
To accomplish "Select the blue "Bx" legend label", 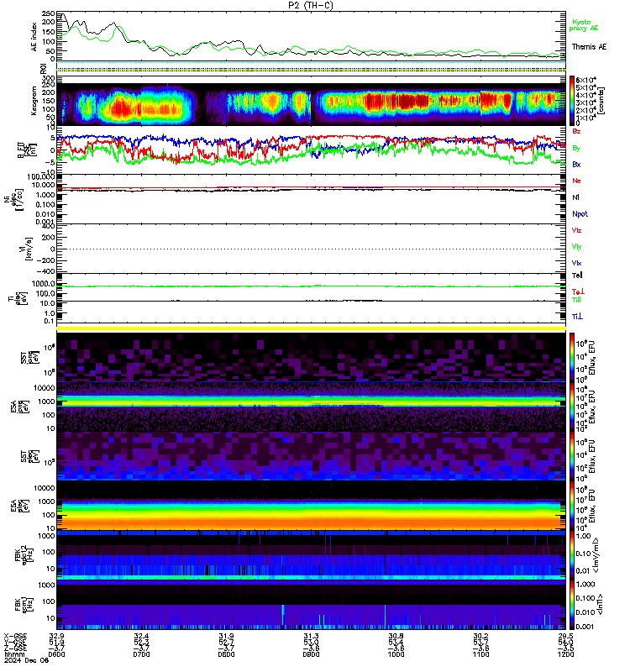I will [576, 164].
